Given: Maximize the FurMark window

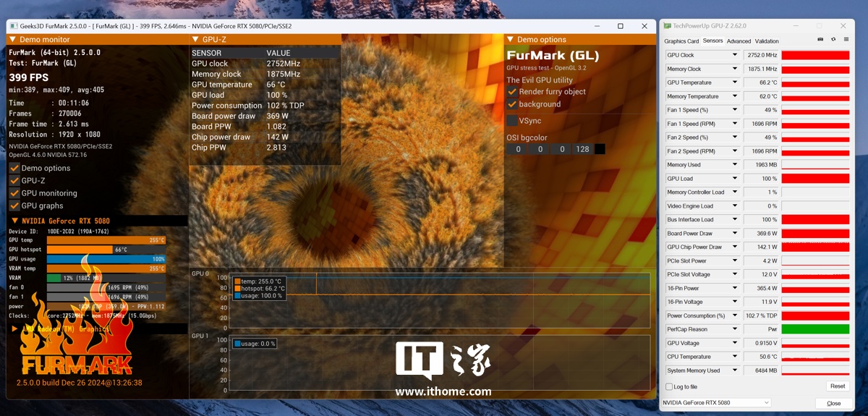Looking at the screenshot, I should (x=620, y=26).
